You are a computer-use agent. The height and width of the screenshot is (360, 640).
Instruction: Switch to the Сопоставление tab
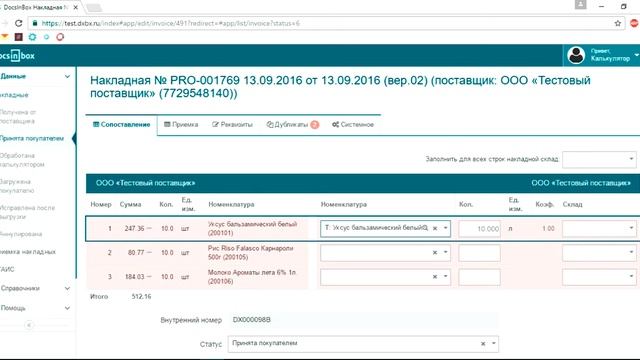pos(122,124)
